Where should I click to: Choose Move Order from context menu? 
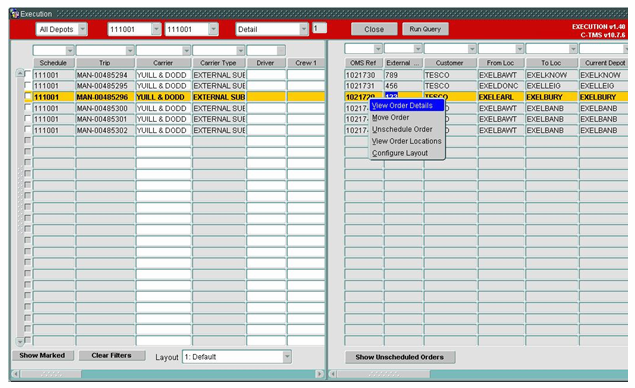tap(407, 117)
